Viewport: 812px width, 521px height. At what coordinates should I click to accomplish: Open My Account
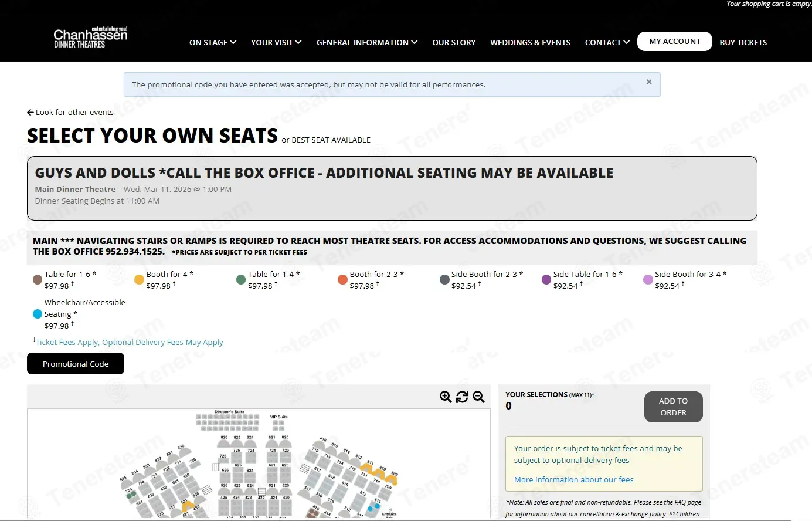pos(675,42)
